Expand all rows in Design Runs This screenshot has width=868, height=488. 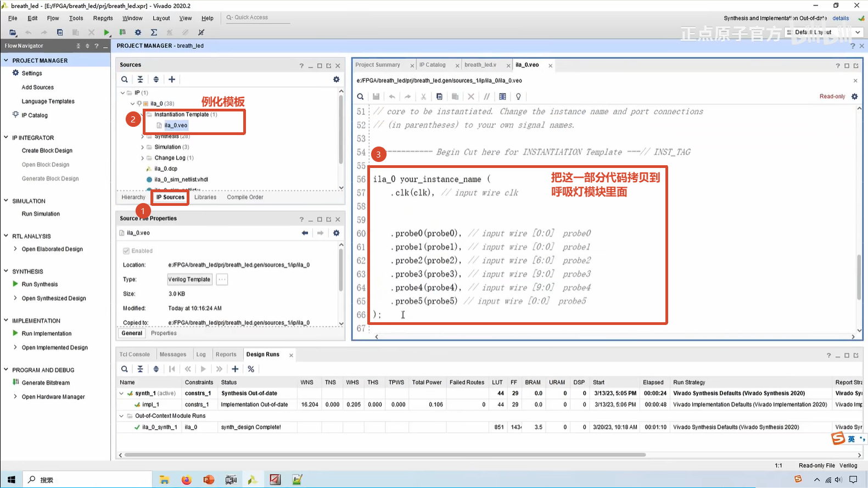[156, 369]
